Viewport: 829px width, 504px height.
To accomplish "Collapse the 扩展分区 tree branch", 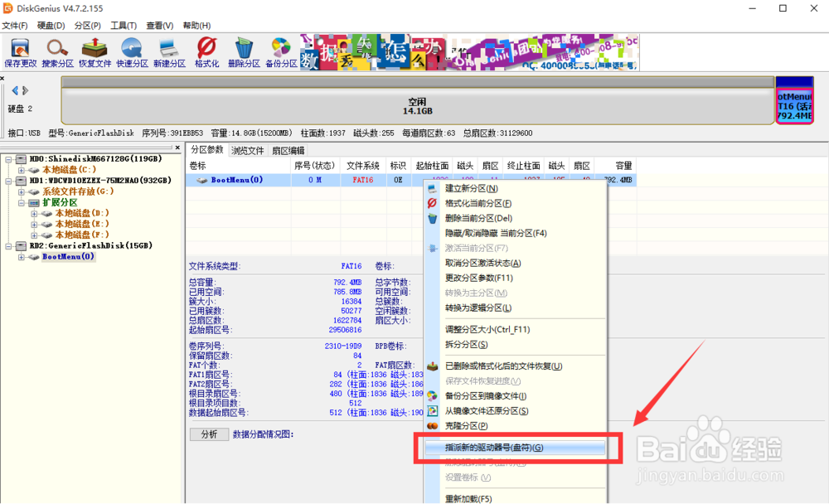I will point(20,201).
